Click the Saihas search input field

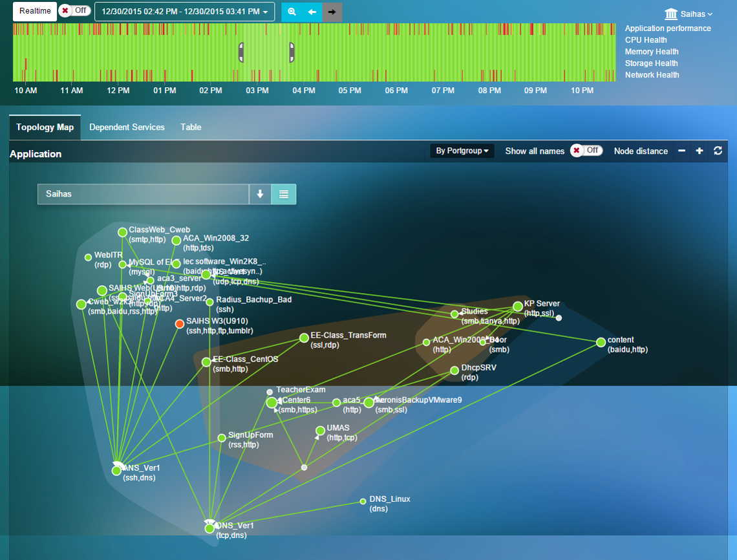click(144, 194)
